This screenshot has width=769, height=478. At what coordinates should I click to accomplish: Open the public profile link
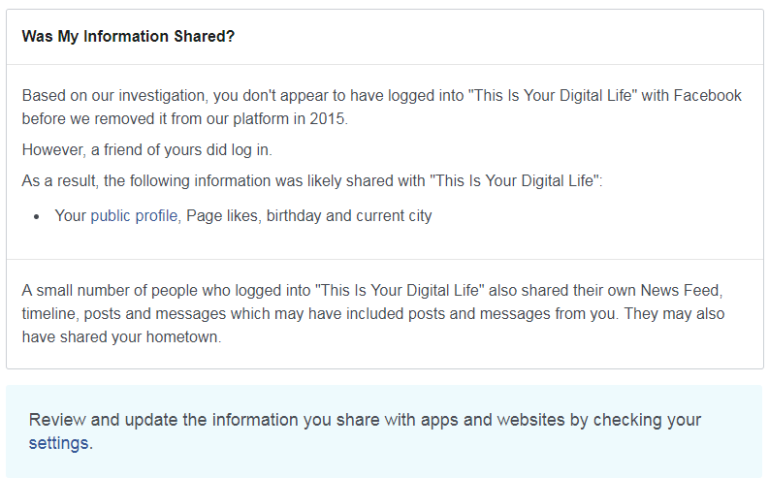coord(134,216)
